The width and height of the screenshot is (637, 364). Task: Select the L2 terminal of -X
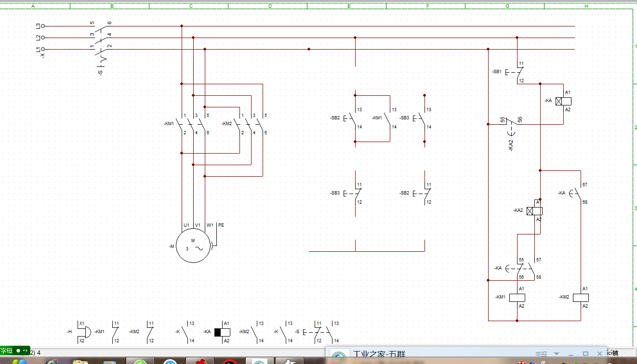[x=43, y=38]
